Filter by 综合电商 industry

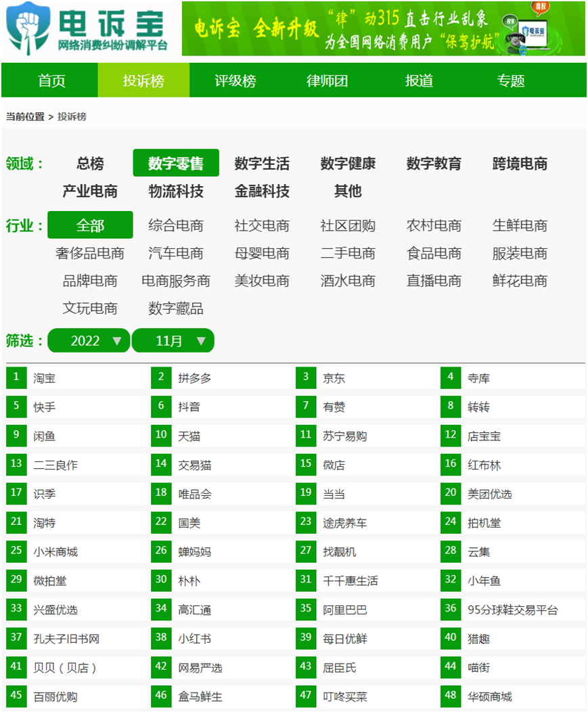click(x=176, y=225)
